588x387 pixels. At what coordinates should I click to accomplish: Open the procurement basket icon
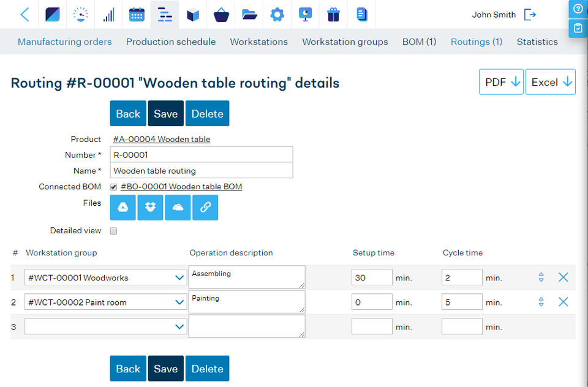point(221,15)
